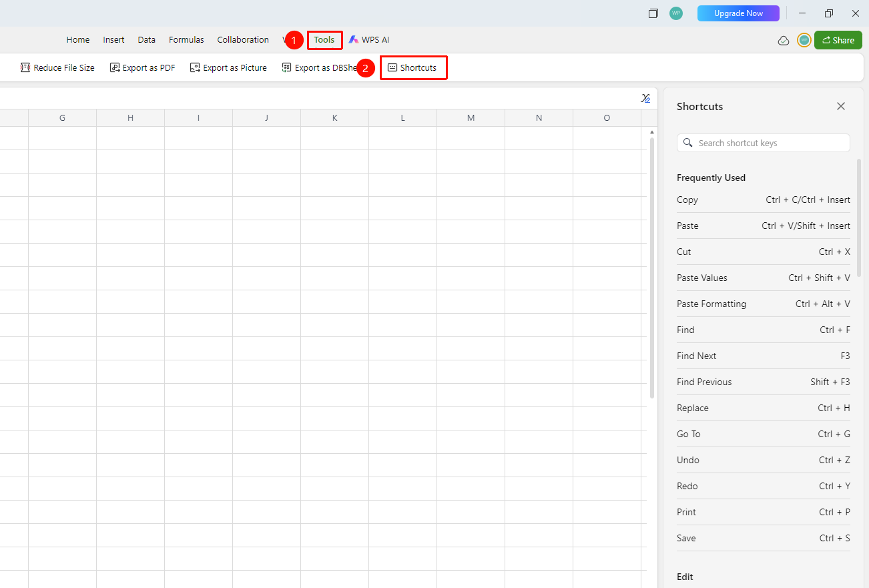Select the Replace shortcut row
869x588 pixels.
(764, 408)
